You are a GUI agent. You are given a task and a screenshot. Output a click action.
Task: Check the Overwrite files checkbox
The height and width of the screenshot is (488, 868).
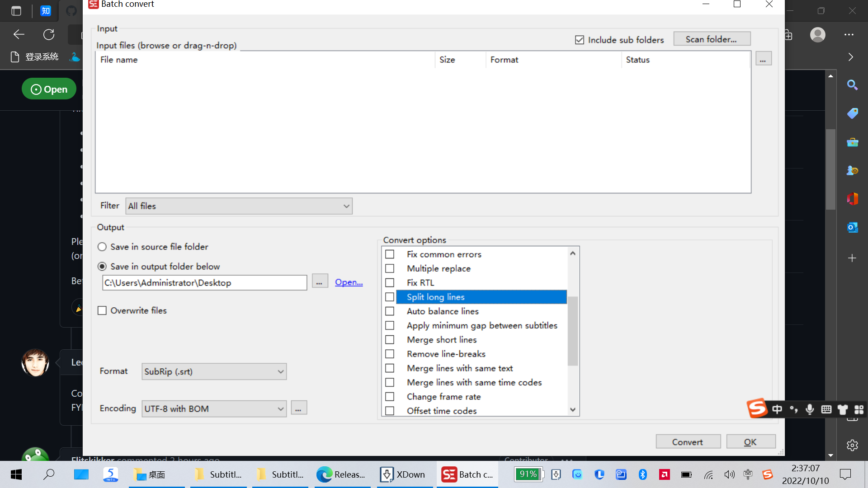tap(102, 310)
